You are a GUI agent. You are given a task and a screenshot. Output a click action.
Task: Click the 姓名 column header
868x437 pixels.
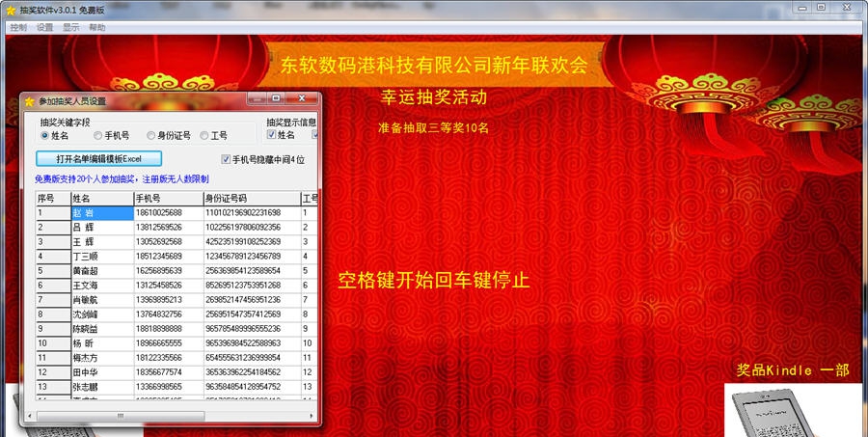[x=102, y=199]
